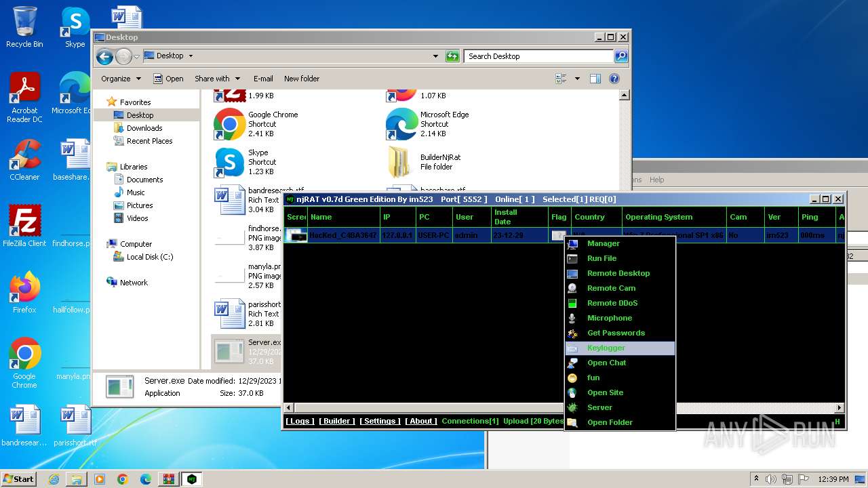The width and height of the screenshot is (868, 488).
Task: Click the recent pages dropdown beside the navigation arrows
Action: 137,56
